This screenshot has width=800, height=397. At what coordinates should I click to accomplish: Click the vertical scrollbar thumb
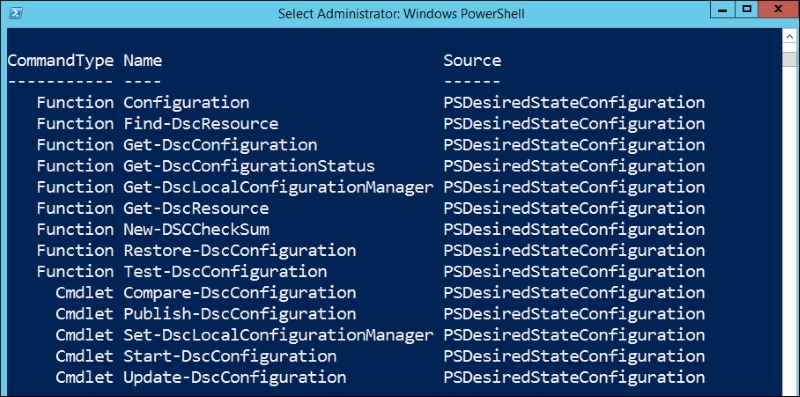tap(790, 59)
